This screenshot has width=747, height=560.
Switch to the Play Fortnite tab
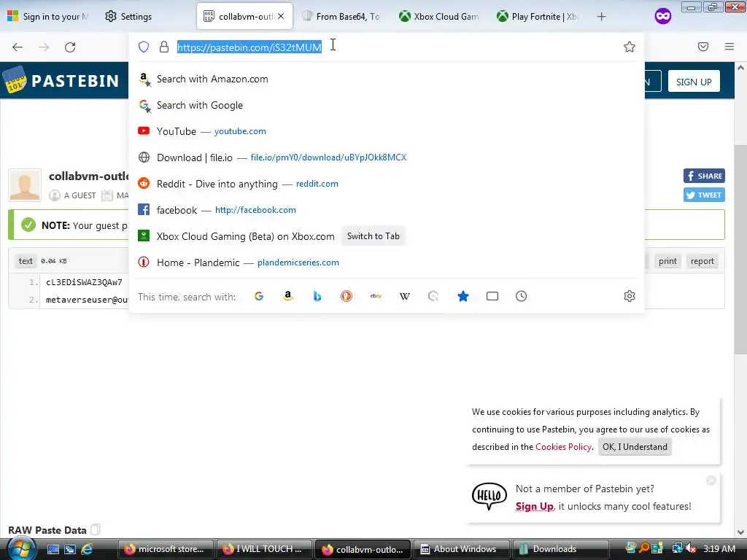pos(537,17)
